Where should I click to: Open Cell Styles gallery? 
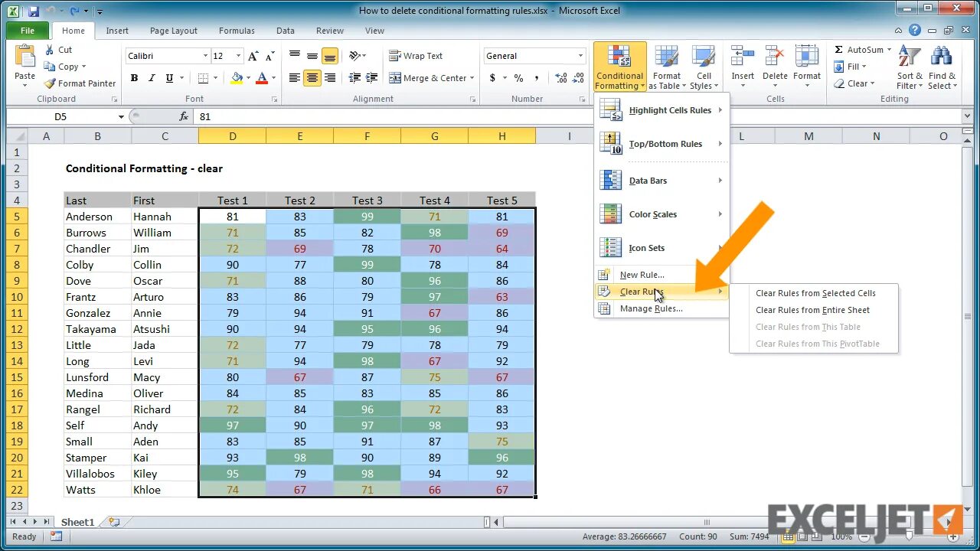coord(704,67)
